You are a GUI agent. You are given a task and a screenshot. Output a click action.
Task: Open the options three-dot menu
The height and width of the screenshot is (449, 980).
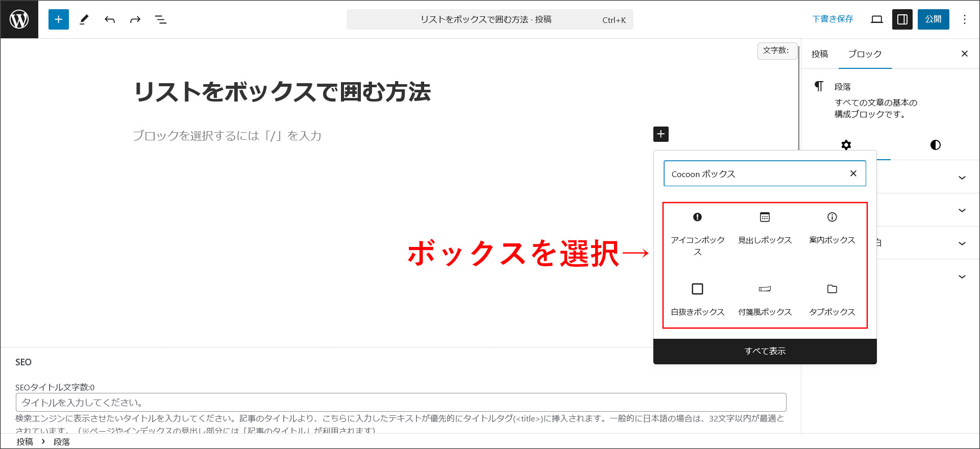pos(965,19)
